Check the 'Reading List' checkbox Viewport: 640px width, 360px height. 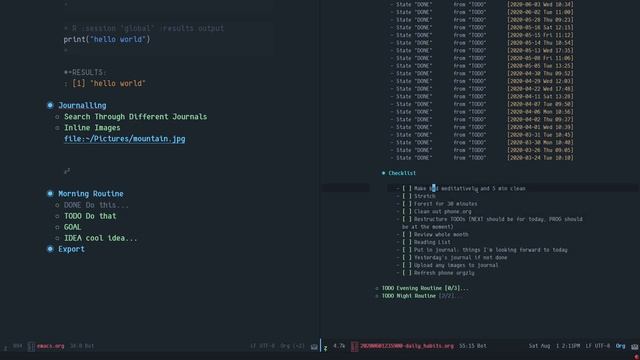click(407, 242)
